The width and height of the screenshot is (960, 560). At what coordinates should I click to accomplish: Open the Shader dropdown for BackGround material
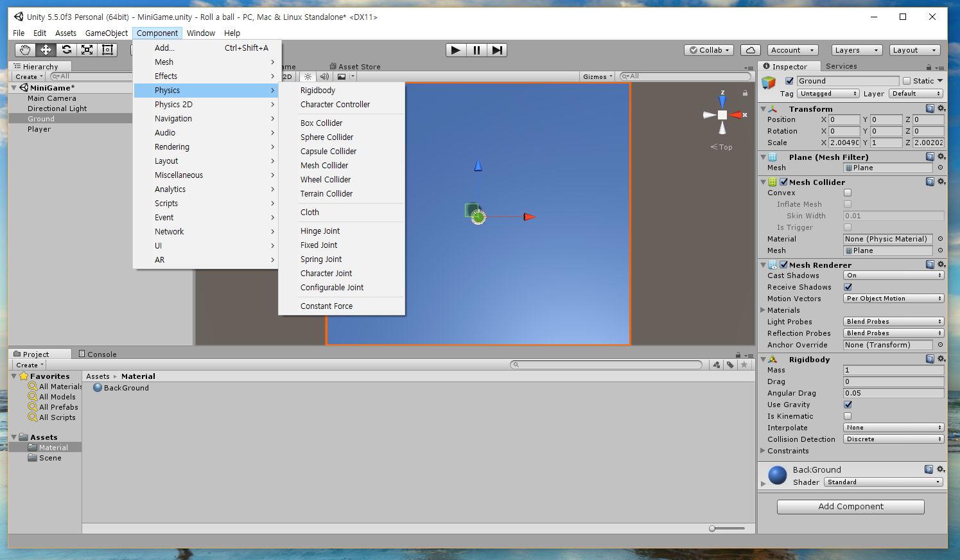[883, 482]
